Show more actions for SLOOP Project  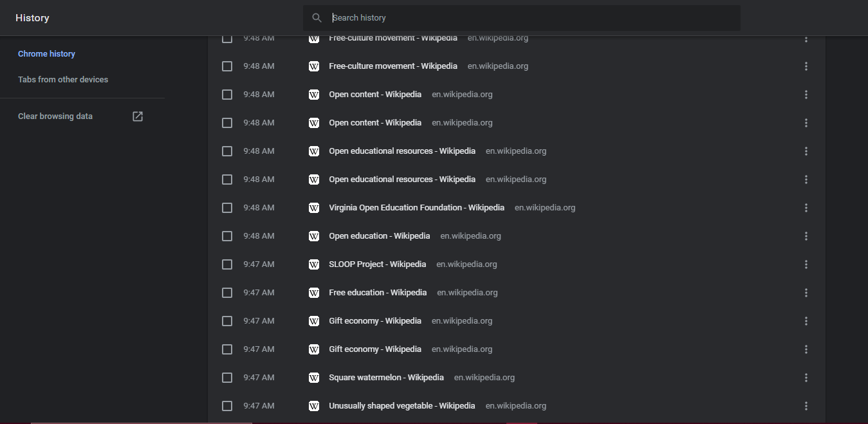(806, 264)
